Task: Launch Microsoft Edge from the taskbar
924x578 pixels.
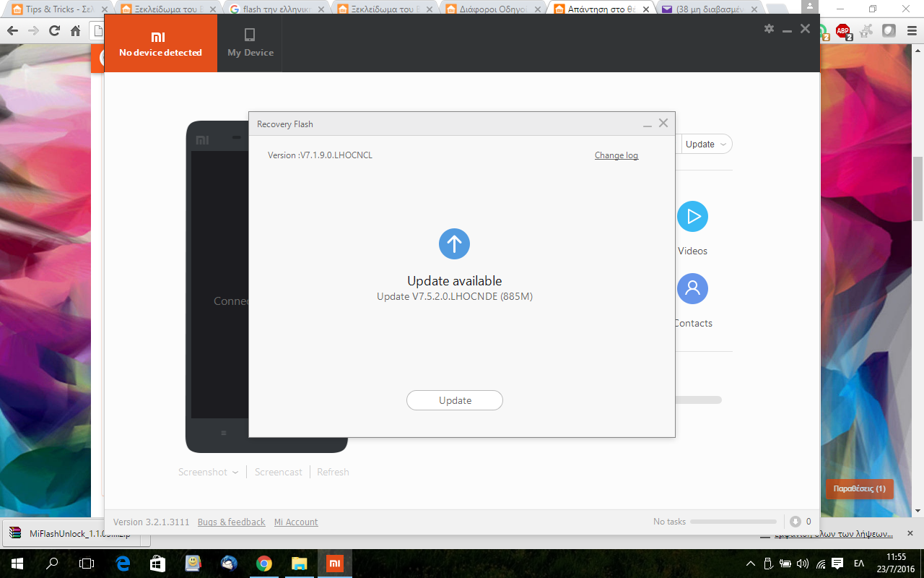Action: click(123, 564)
